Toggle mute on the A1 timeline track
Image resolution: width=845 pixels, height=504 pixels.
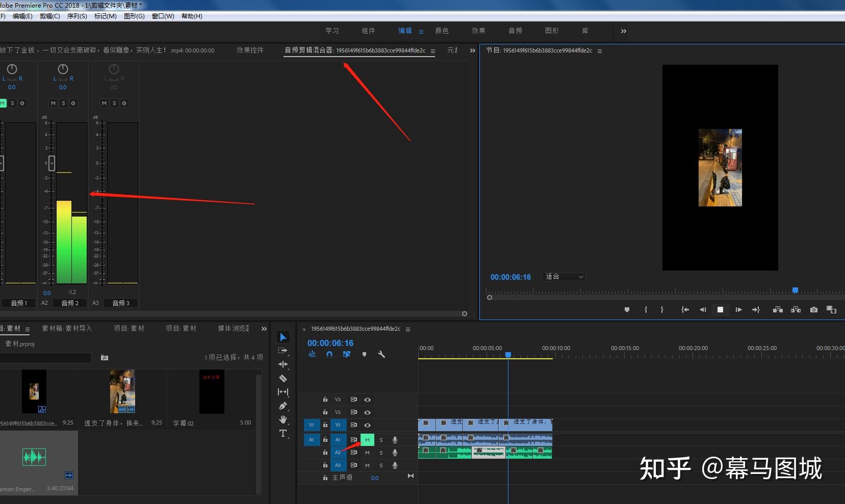[367, 440]
